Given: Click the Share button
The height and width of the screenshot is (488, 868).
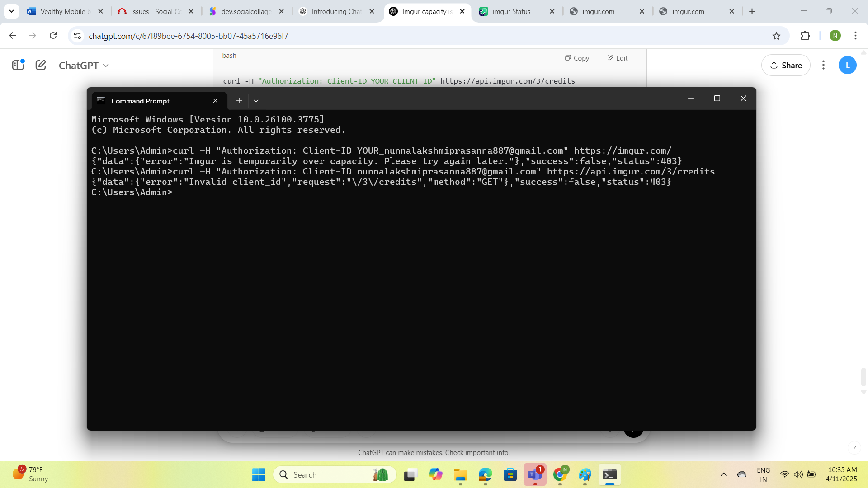Looking at the screenshot, I should coord(786,65).
